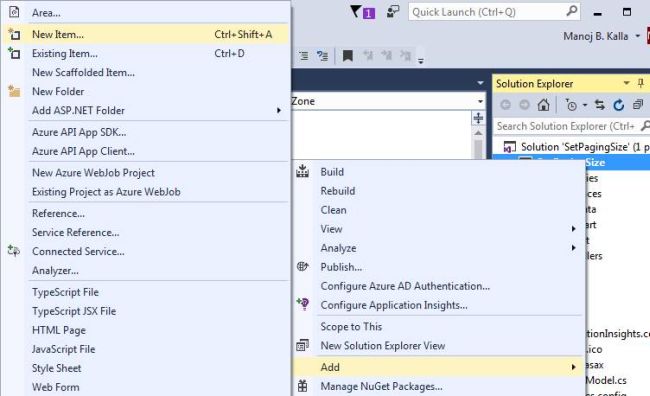Expand the View submenu arrow
This screenshot has width=650, height=396.
tap(574, 229)
